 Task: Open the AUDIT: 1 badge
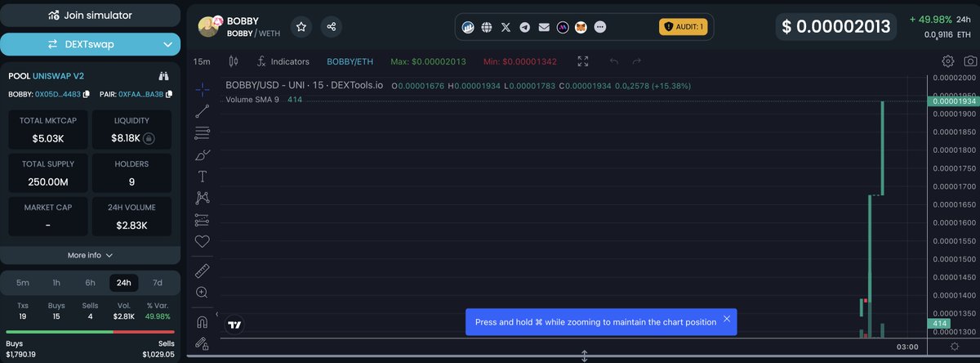click(684, 27)
